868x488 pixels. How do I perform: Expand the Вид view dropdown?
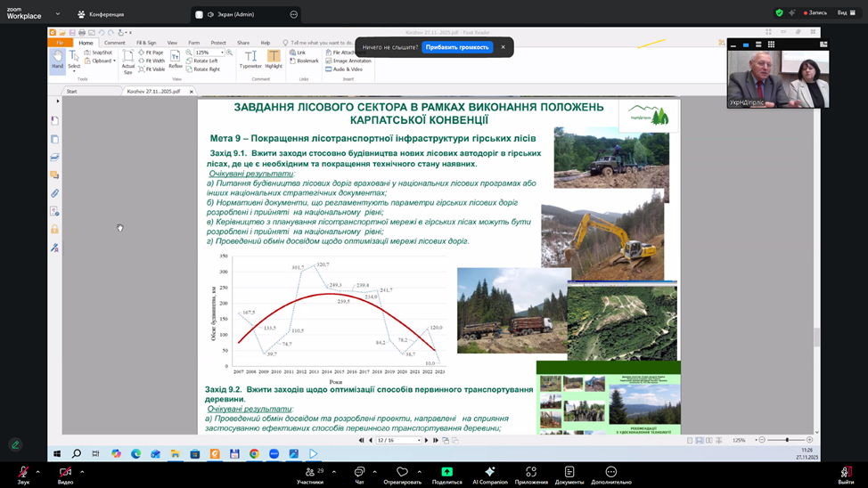tap(845, 13)
